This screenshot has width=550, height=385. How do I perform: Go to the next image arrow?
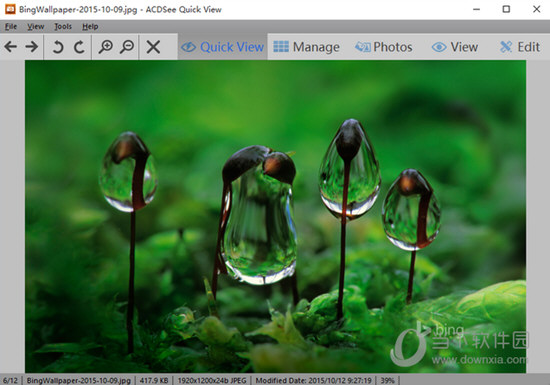(32, 47)
